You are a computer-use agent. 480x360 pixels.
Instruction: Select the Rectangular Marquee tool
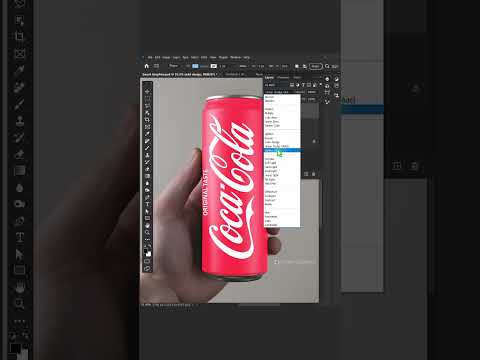[x=147, y=99]
